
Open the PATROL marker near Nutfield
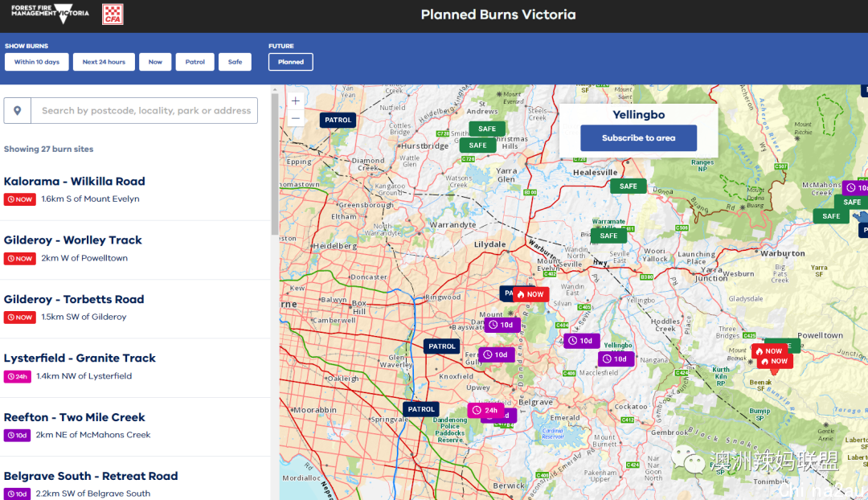click(338, 120)
